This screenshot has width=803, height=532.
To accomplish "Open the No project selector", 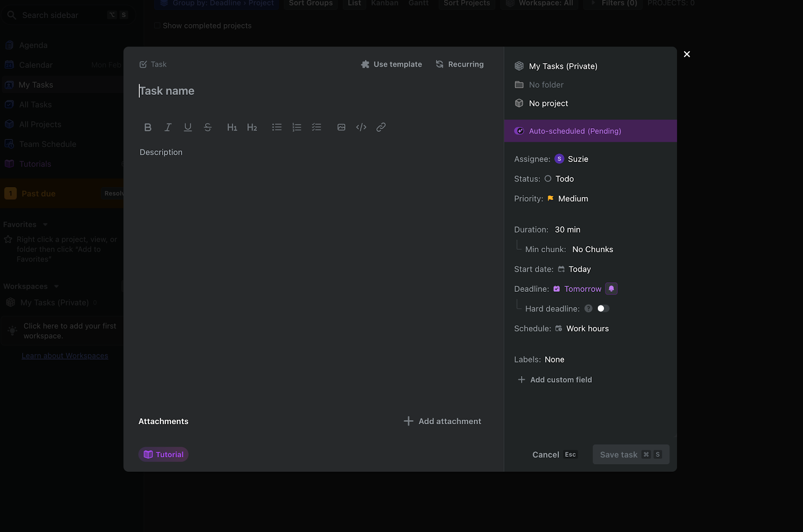I will coord(542,103).
